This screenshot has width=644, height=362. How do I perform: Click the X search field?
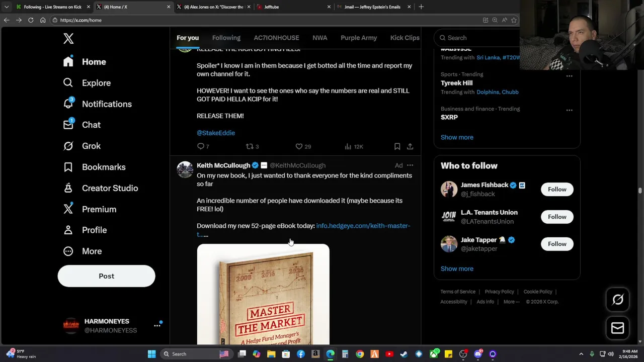(478, 38)
